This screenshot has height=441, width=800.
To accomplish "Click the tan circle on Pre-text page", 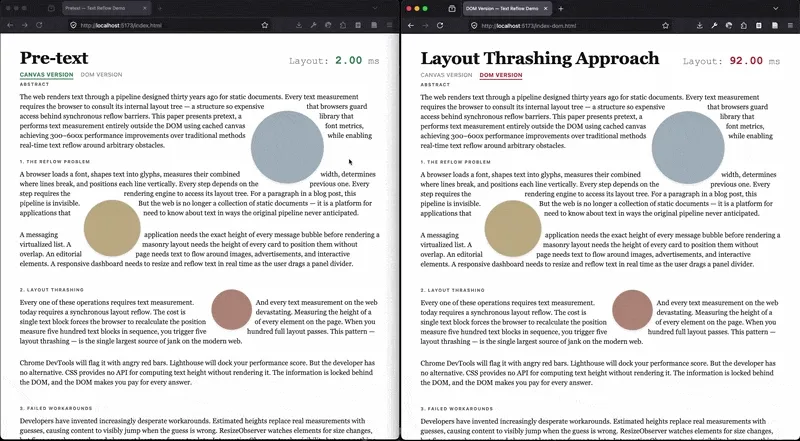I will (x=112, y=228).
